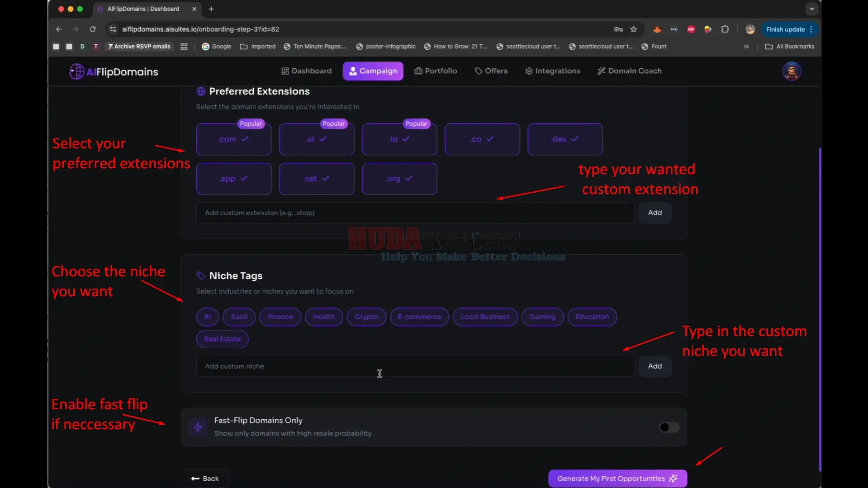Go to the Dashboard tab
This screenshot has width=868, height=488.
306,71
